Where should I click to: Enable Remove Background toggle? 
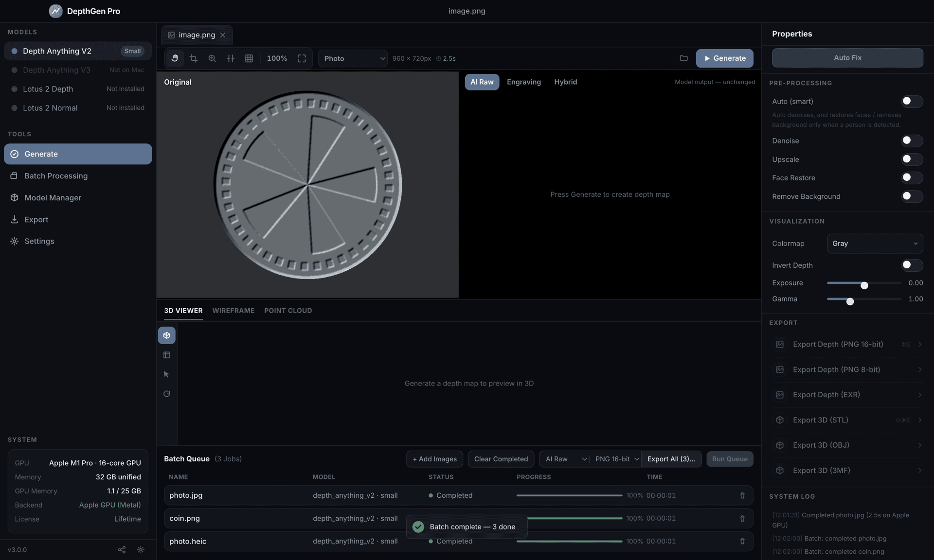[912, 196]
